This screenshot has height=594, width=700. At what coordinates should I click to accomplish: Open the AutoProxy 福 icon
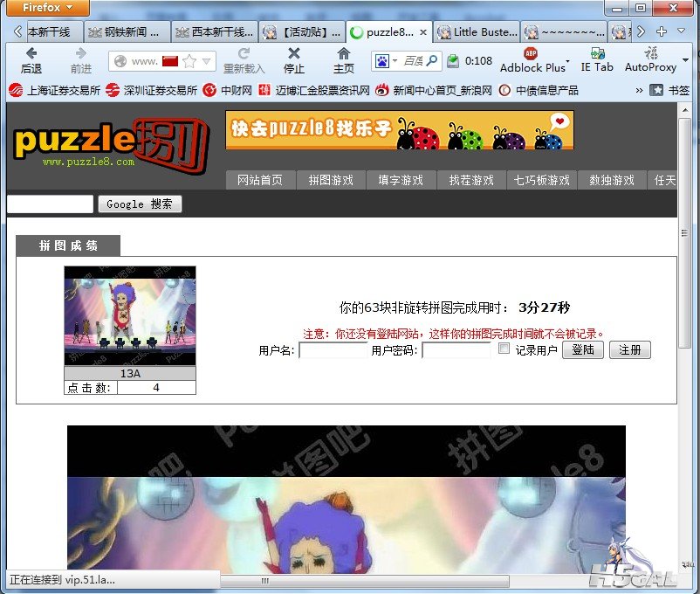pos(651,53)
